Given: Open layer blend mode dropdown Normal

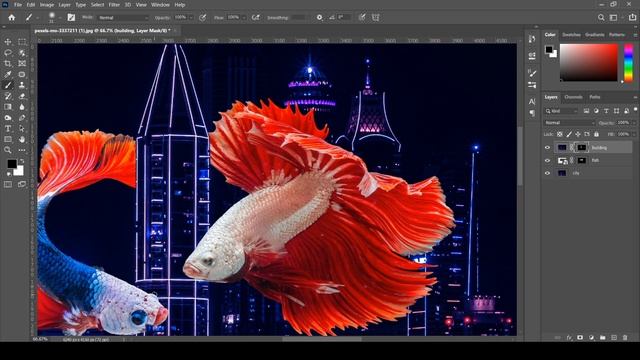Looking at the screenshot, I should (x=569, y=122).
